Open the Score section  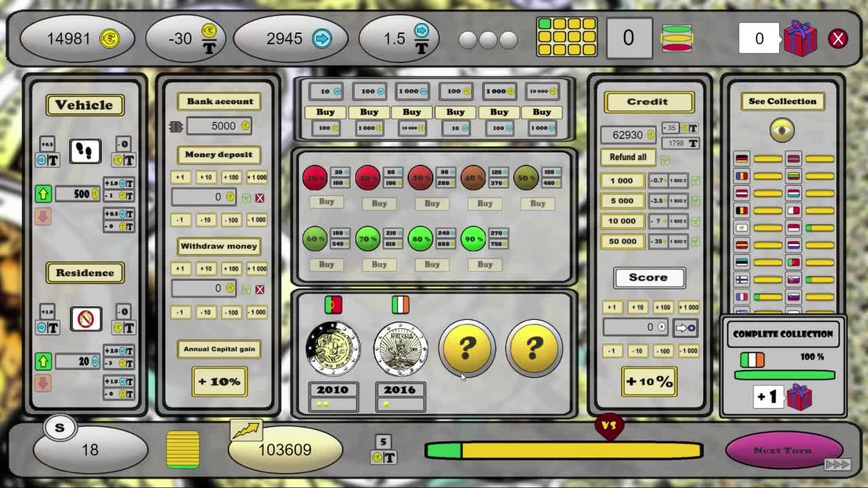[648, 277]
